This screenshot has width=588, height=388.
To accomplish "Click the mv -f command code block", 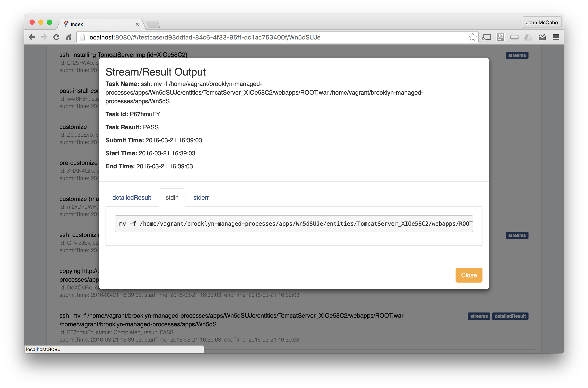I will [x=294, y=224].
